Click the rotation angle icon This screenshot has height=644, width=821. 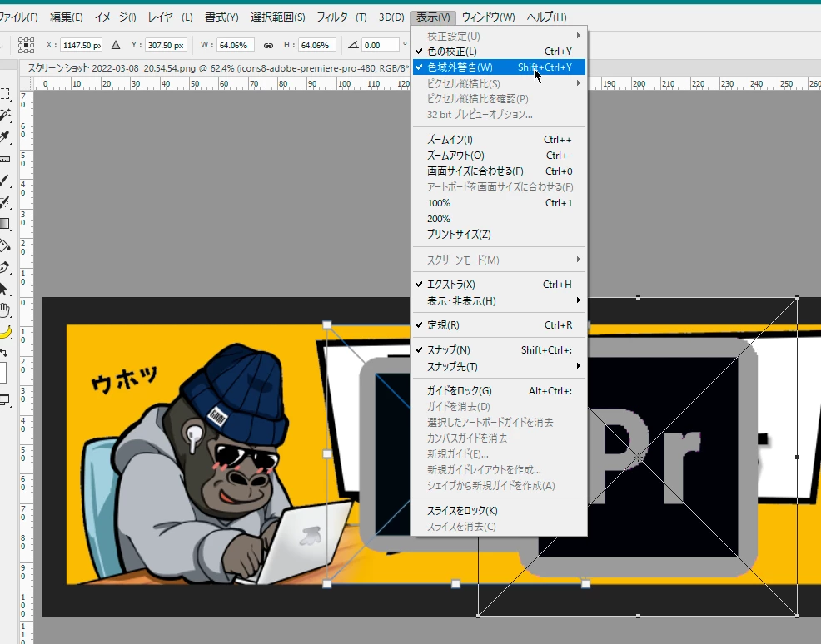[353, 46]
